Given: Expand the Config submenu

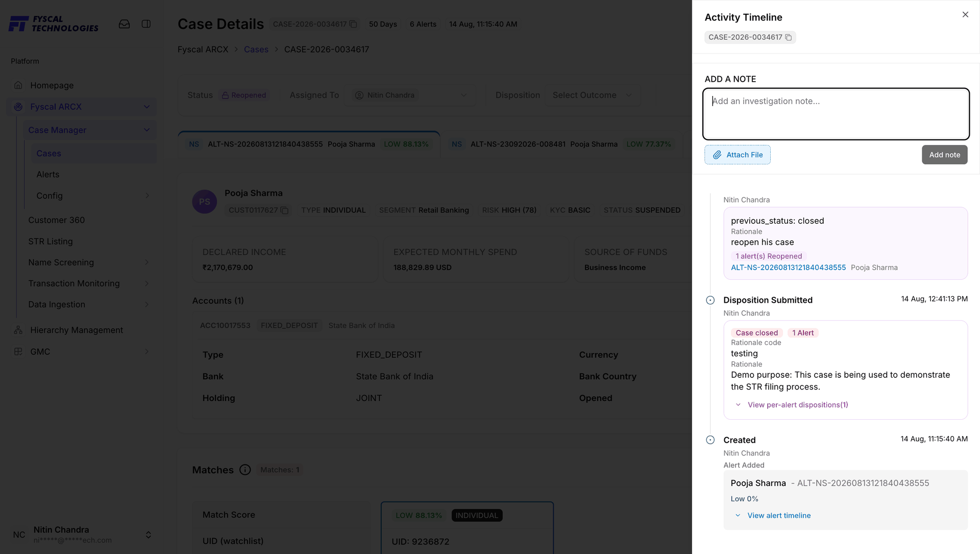Looking at the screenshot, I should pos(147,196).
